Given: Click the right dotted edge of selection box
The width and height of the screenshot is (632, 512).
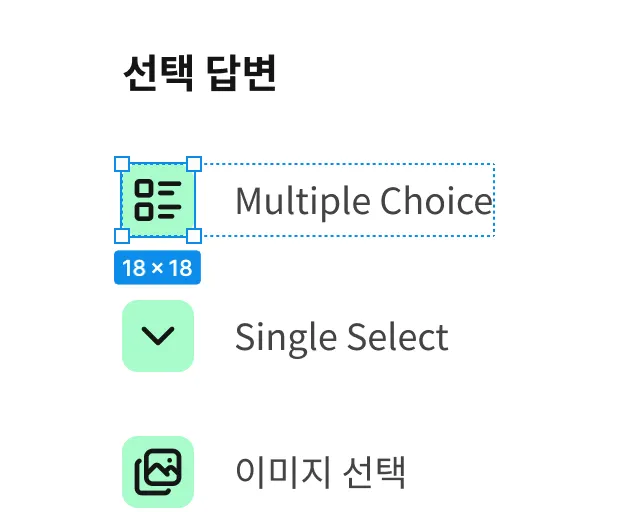Looking at the screenshot, I should pyautogui.click(x=494, y=200).
